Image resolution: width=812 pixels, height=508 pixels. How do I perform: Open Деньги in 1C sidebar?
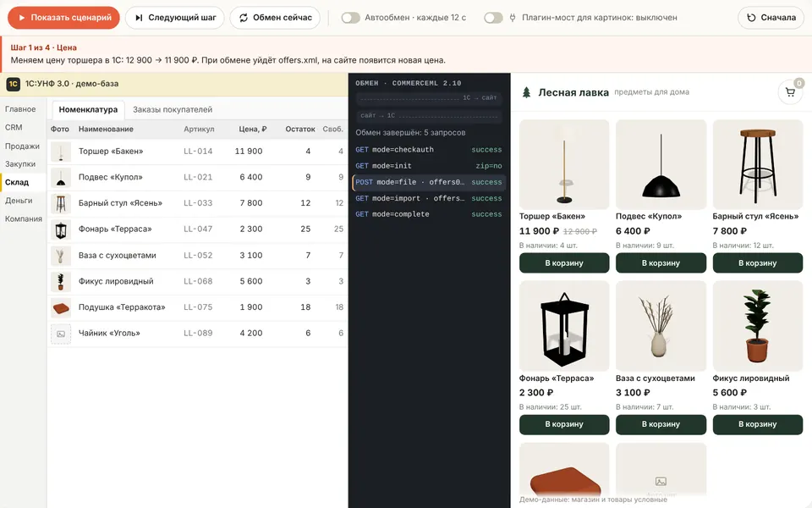[x=19, y=201]
